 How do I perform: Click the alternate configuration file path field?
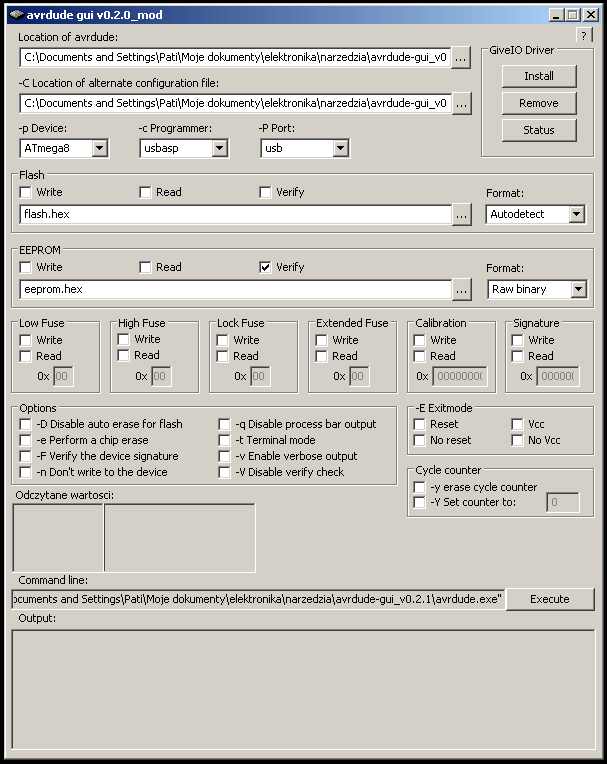point(235,103)
